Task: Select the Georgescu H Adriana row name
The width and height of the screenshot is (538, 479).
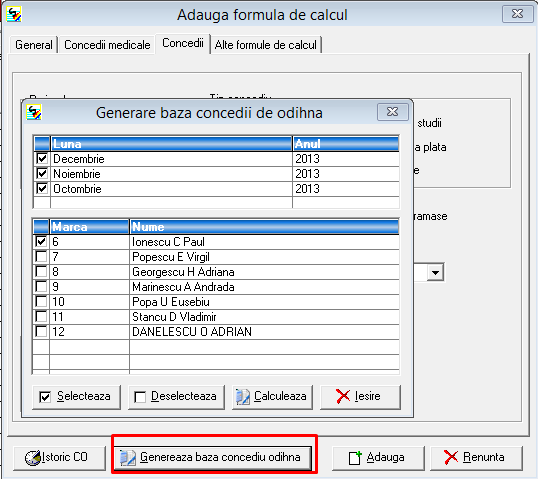Action: click(x=183, y=272)
